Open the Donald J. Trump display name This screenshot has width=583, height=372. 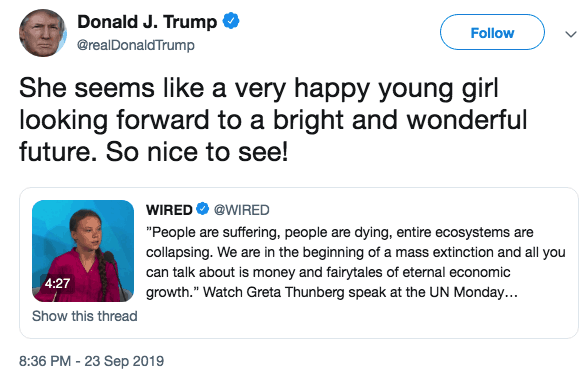pos(147,22)
